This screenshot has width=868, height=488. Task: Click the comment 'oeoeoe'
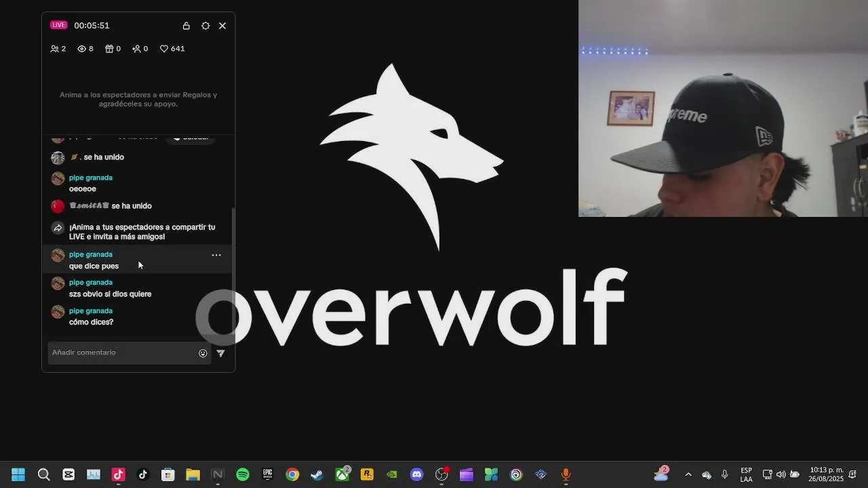tap(83, 189)
